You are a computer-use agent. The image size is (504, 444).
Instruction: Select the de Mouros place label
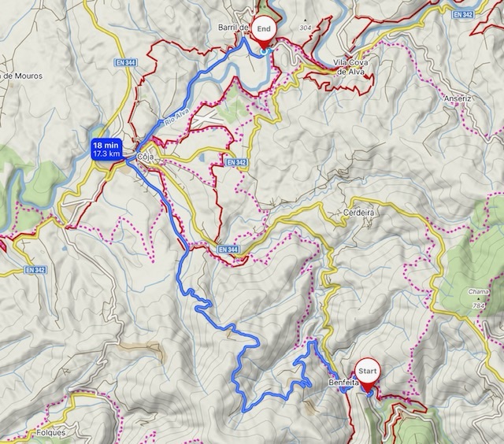click(x=21, y=76)
